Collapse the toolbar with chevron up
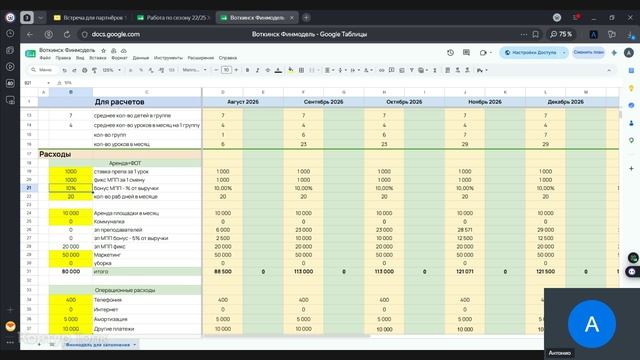Image resolution: width=640 pixels, height=360 pixels. [x=609, y=70]
